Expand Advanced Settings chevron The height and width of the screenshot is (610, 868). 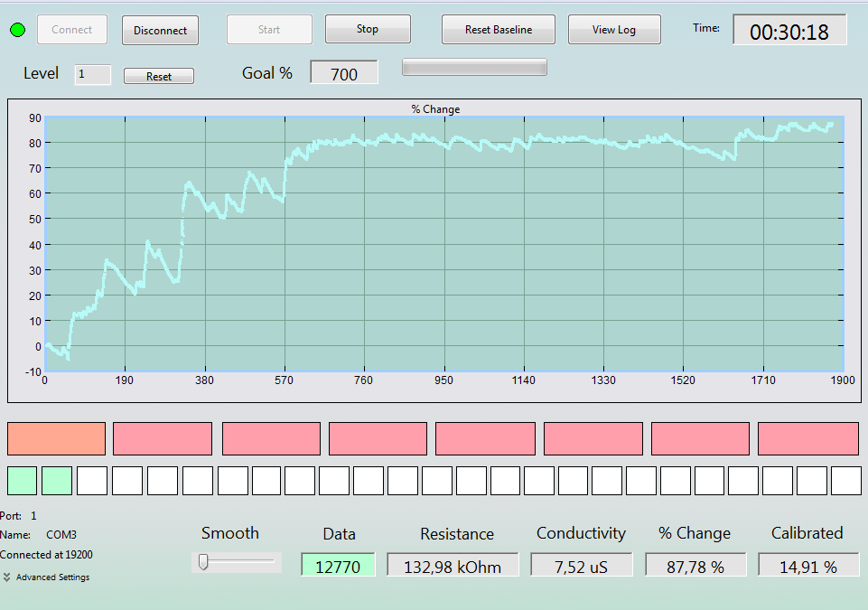tap(6, 577)
